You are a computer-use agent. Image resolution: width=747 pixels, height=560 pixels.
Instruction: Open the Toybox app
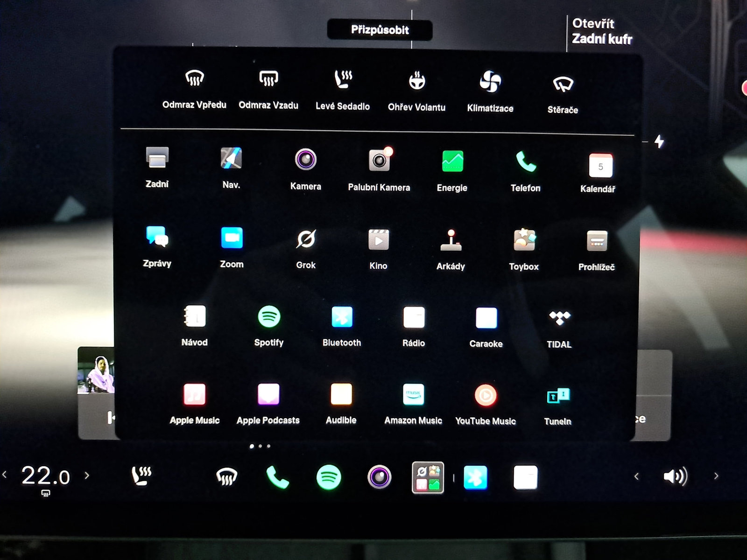[x=524, y=250]
